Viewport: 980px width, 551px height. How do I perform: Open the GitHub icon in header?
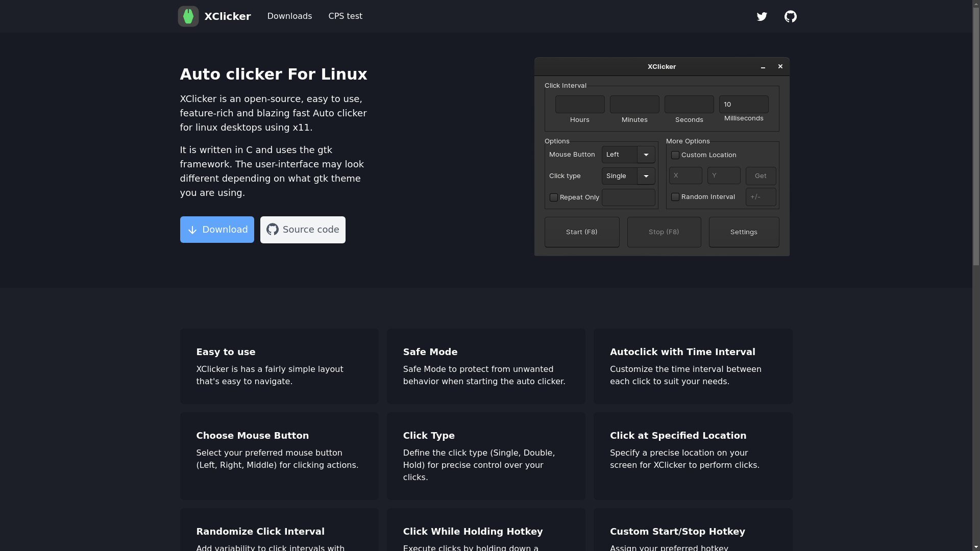[x=790, y=16]
